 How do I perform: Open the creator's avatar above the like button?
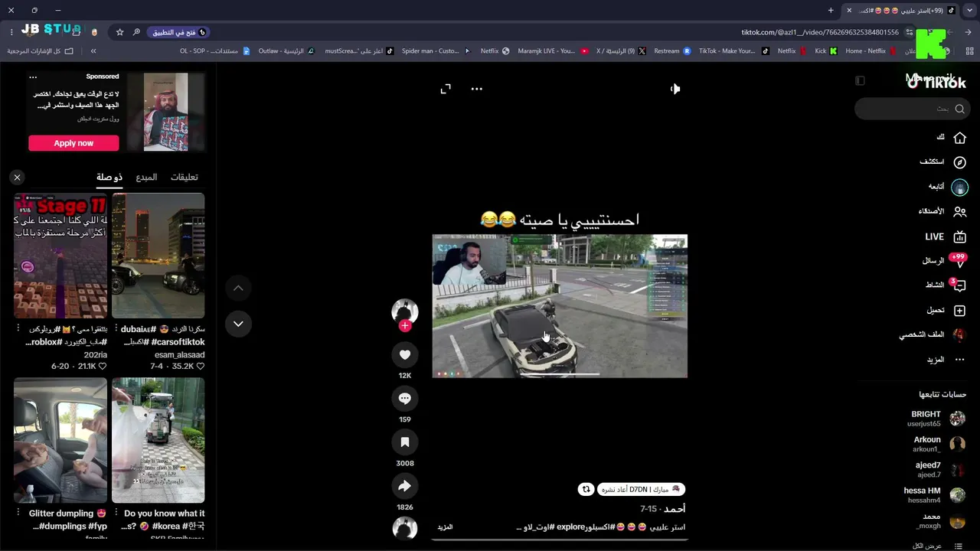click(x=405, y=311)
